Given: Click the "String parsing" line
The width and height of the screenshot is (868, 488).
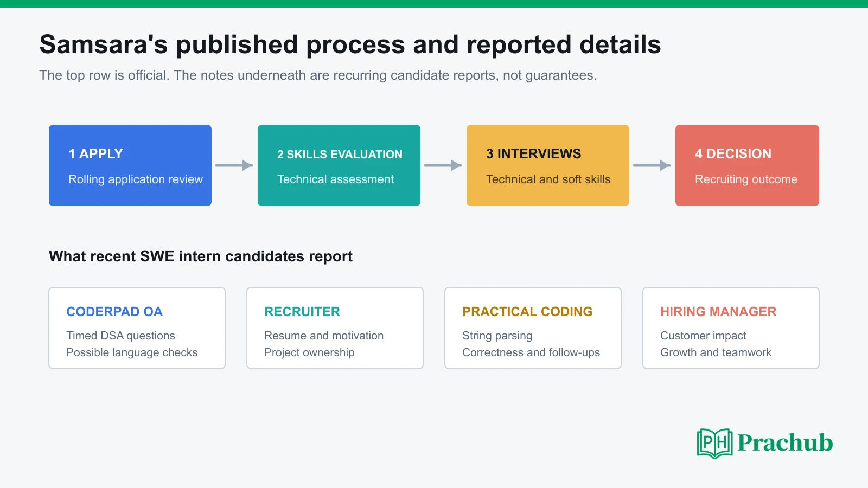Looking at the screenshot, I should tap(497, 336).
